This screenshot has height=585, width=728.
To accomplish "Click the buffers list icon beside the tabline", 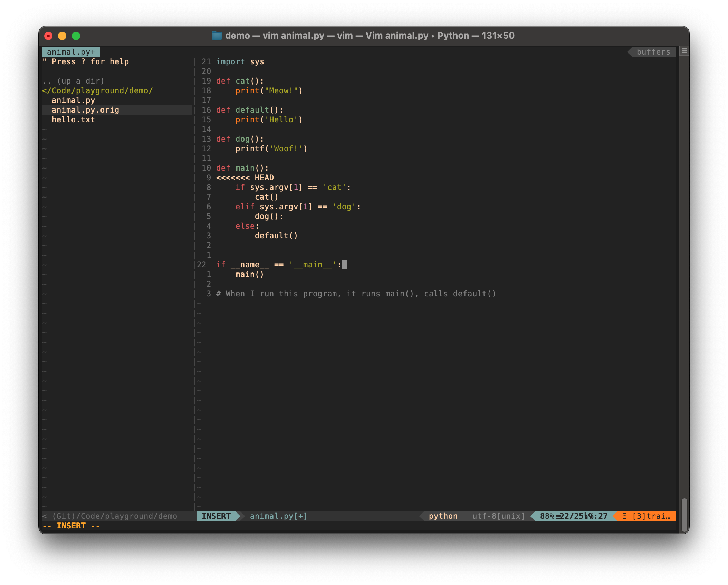I will 685,50.
